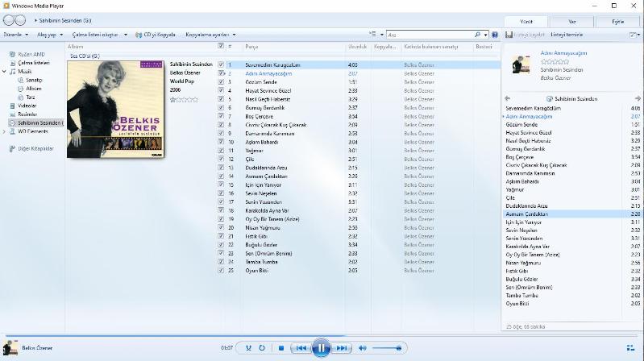Screen dimensions: 644x361
Task: Toggle the select-all tracks checkbox
Action: click(x=221, y=46)
